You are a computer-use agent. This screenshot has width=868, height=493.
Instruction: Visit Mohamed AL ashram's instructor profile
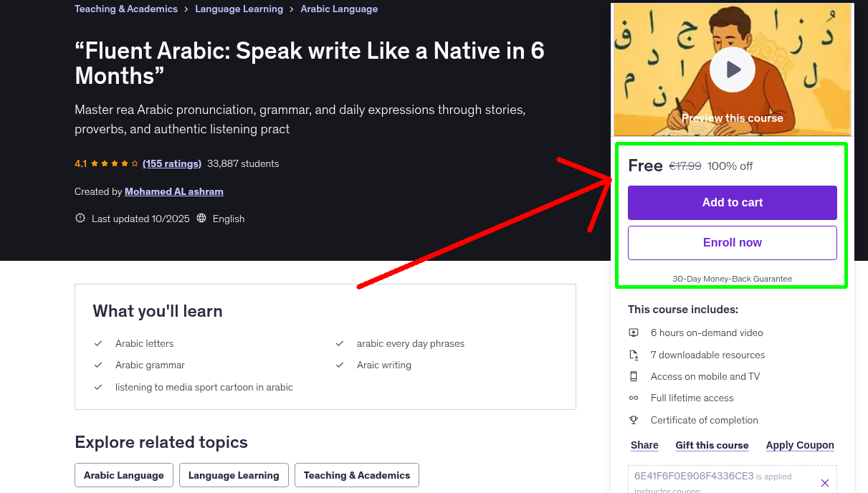click(x=173, y=191)
